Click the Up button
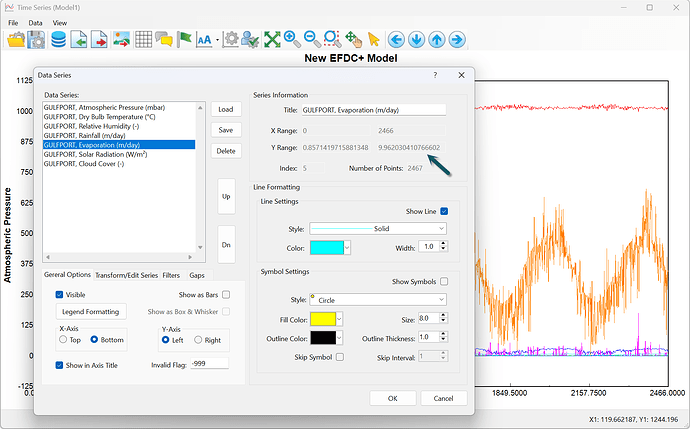Screen dimensions: 690x429 (226, 196)
